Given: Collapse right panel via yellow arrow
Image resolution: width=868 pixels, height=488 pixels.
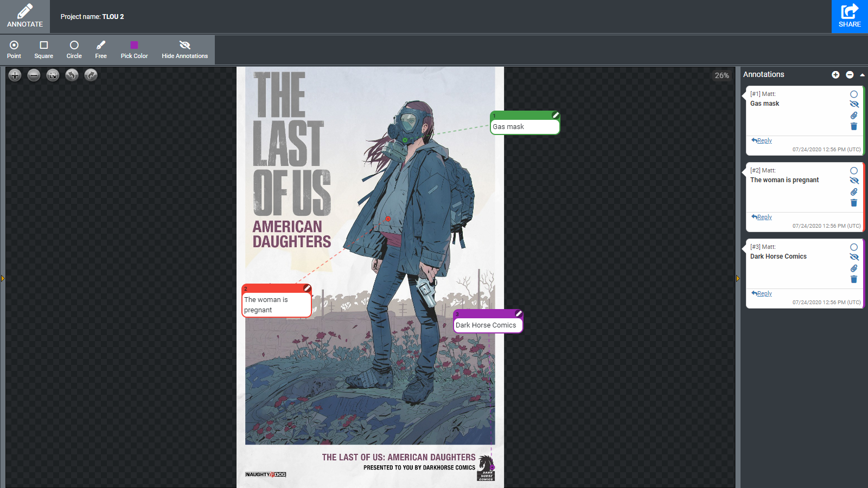Looking at the screenshot, I should pos(738,279).
